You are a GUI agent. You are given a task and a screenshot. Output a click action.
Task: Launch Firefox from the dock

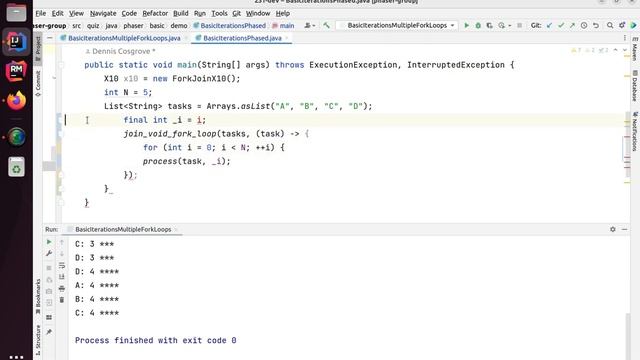[16, 100]
